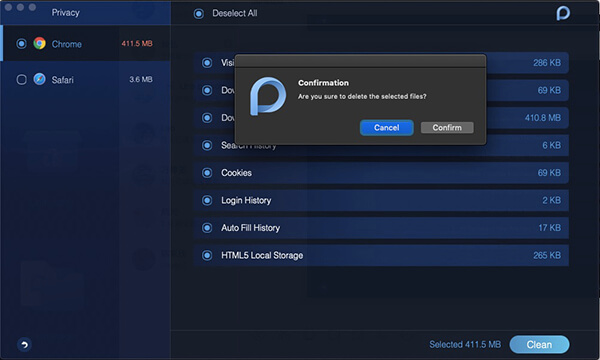Screen dimensions: 600x360
Task: Uncheck the row toggle left of dialog, 69 KB
Action: click(x=207, y=90)
